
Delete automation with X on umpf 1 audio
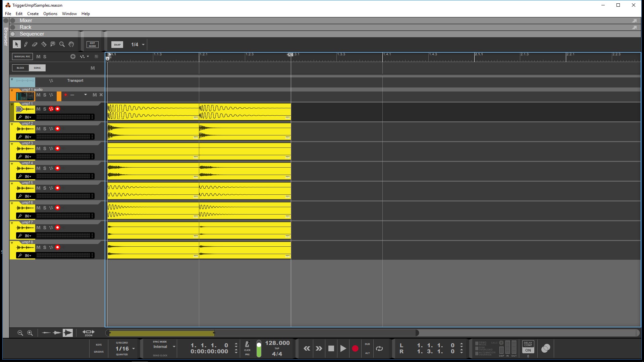pos(101,95)
